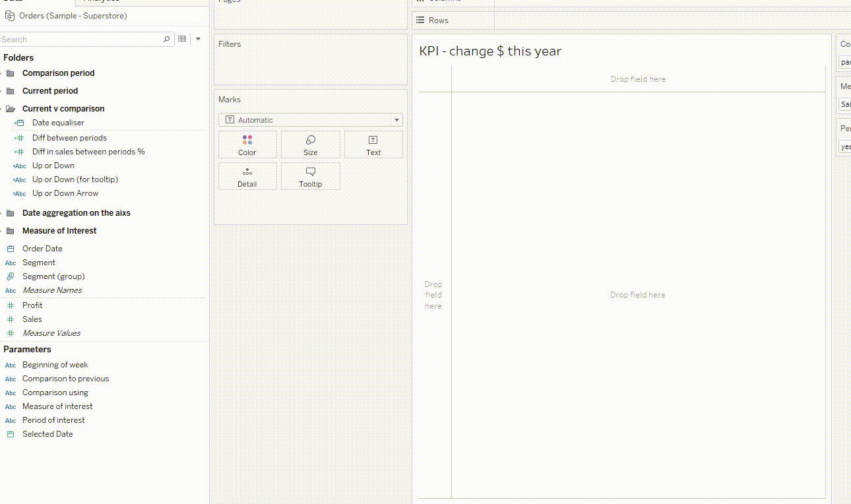Open the data pane sort dropdown arrow
The image size is (851, 504).
point(198,40)
